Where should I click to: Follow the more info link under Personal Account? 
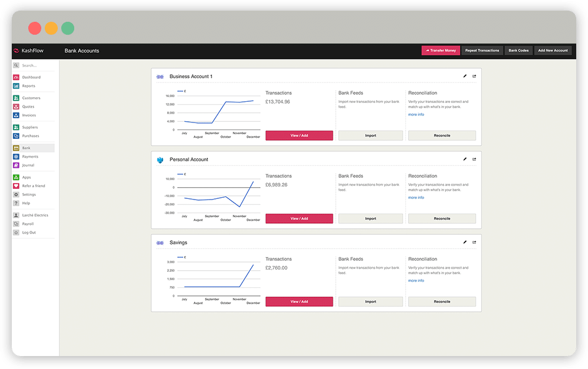[416, 198]
